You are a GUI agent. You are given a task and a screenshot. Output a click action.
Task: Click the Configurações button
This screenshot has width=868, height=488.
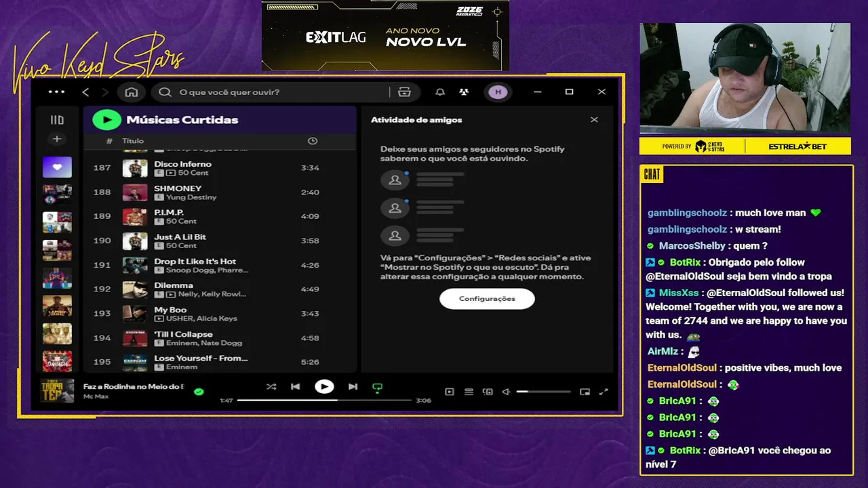[487, 299]
